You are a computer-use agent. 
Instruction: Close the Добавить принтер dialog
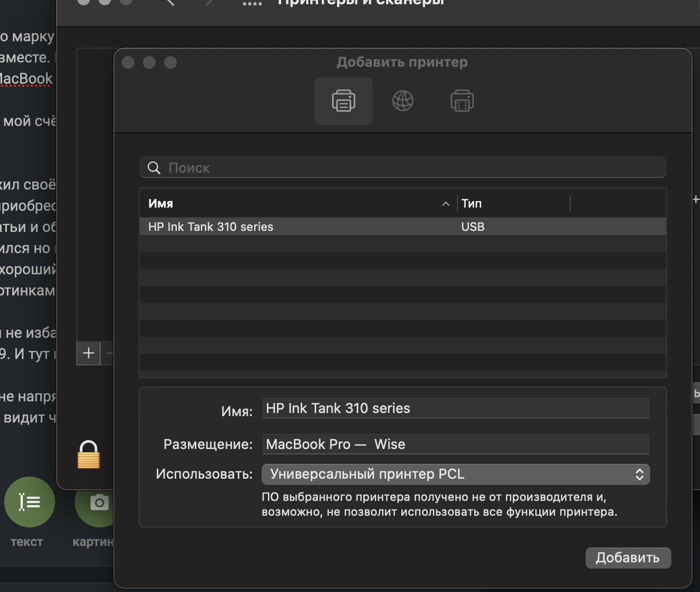pos(128,62)
